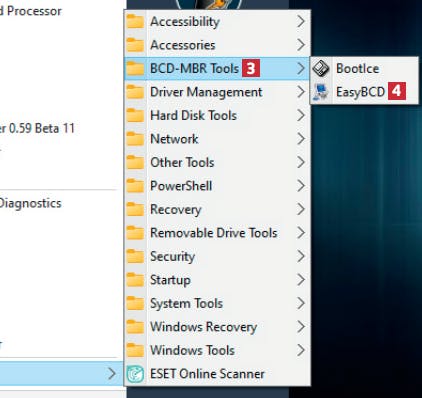Click the Hard Disk Tools folder icon

[x=135, y=115]
